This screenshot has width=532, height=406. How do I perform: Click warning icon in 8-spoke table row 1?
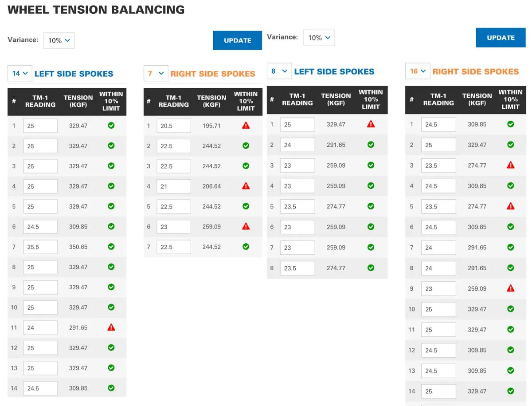(x=371, y=124)
